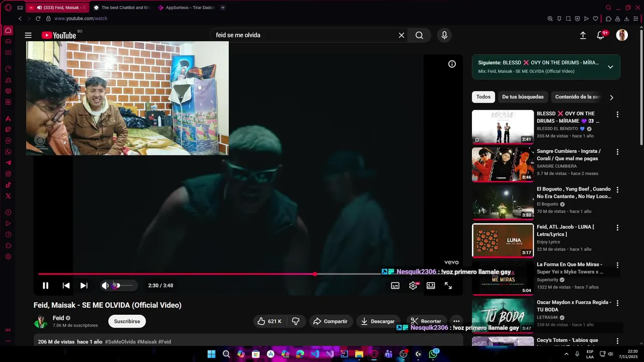
Task: Toggle theater mode view
Action: click(x=431, y=286)
